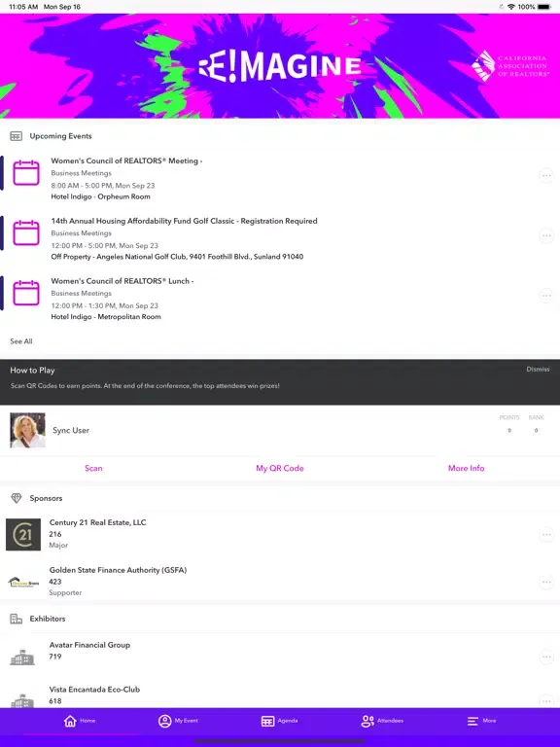Screen dimensions: 560x747
Task: Tap Sync User profile photo
Action: 27,430
